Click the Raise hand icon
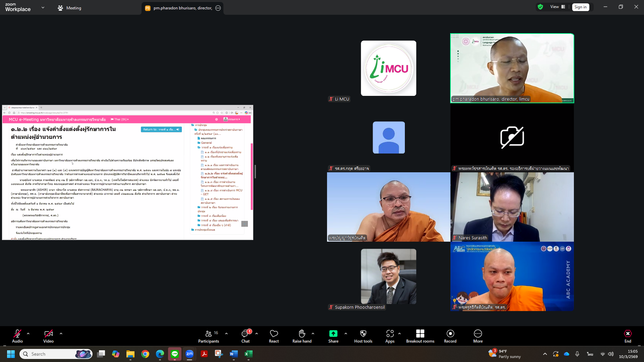The width and height of the screenshot is (644, 362). click(x=302, y=334)
